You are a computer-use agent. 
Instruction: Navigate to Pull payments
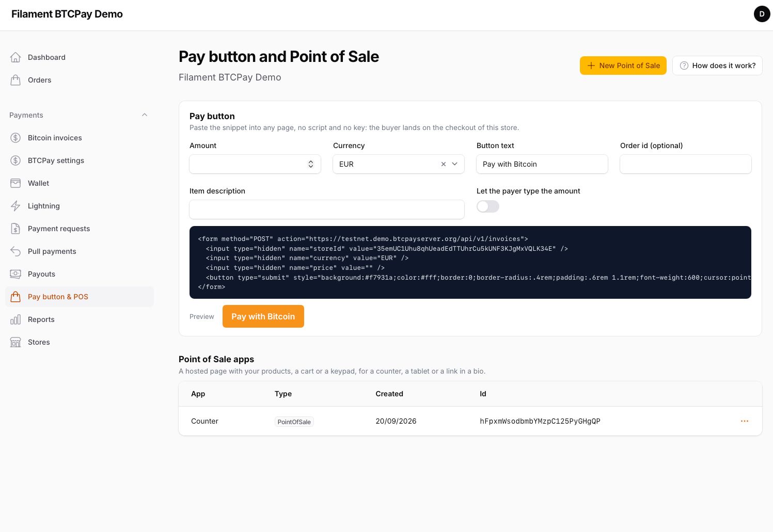80,251
